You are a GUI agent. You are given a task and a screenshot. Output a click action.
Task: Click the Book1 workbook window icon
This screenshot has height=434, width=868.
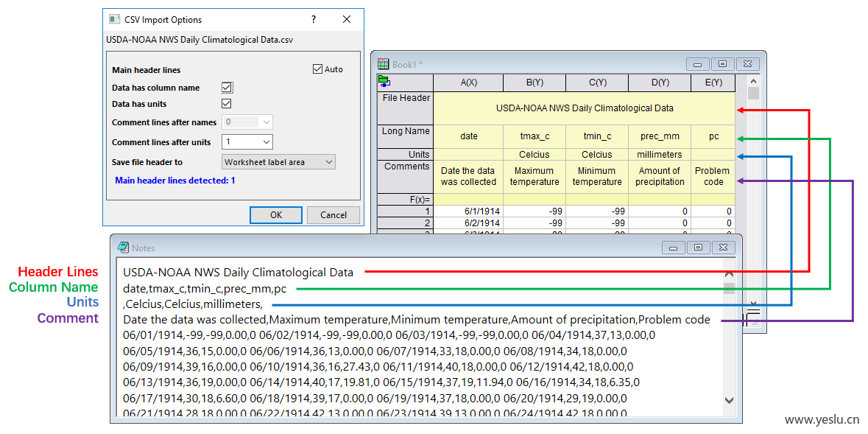point(383,64)
